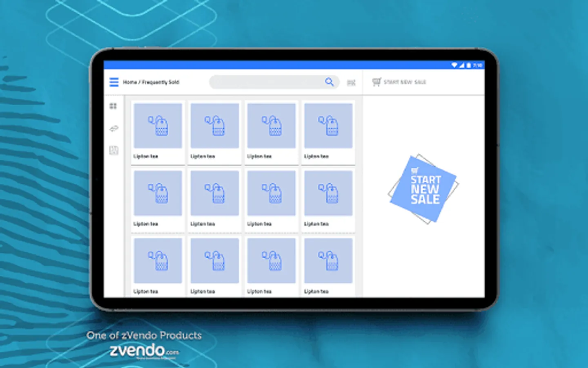Open the third sidebar icon below returns
This screenshot has width=588, height=368.
coord(114,150)
